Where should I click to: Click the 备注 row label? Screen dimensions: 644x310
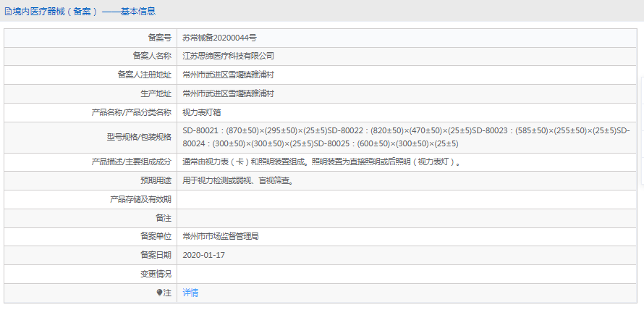point(164,218)
